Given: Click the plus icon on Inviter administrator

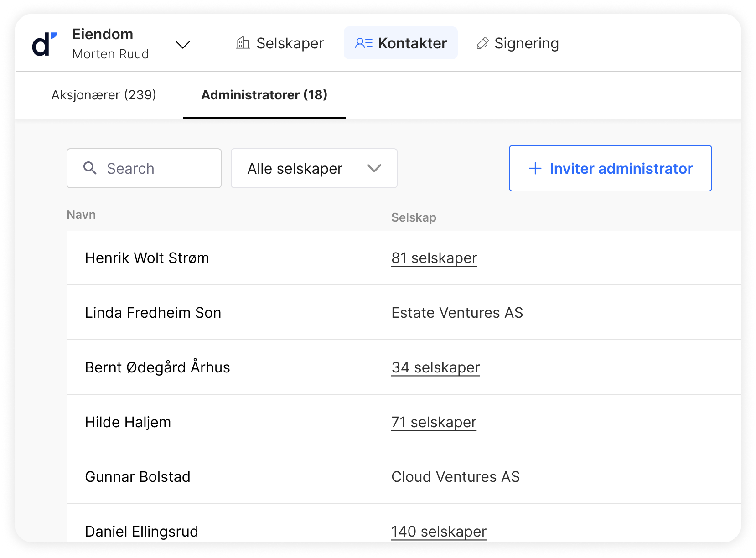Looking at the screenshot, I should pyautogui.click(x=535, y=169).
